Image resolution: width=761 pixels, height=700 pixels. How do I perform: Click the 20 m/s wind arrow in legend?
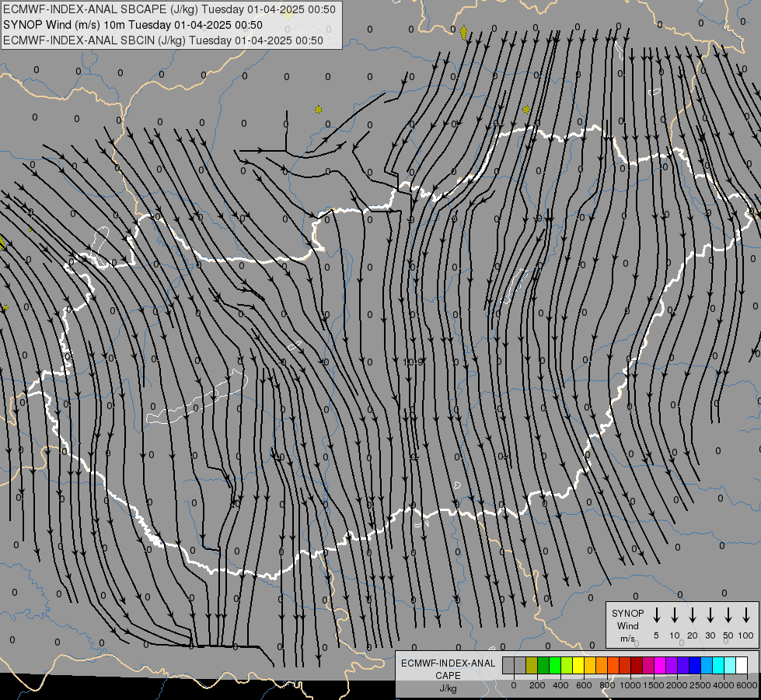[x=693, y=614]
